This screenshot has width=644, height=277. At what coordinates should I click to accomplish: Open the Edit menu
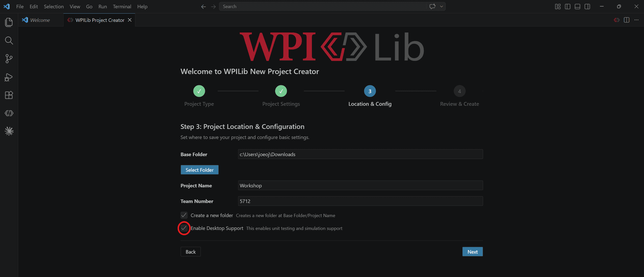coord(34,6)
